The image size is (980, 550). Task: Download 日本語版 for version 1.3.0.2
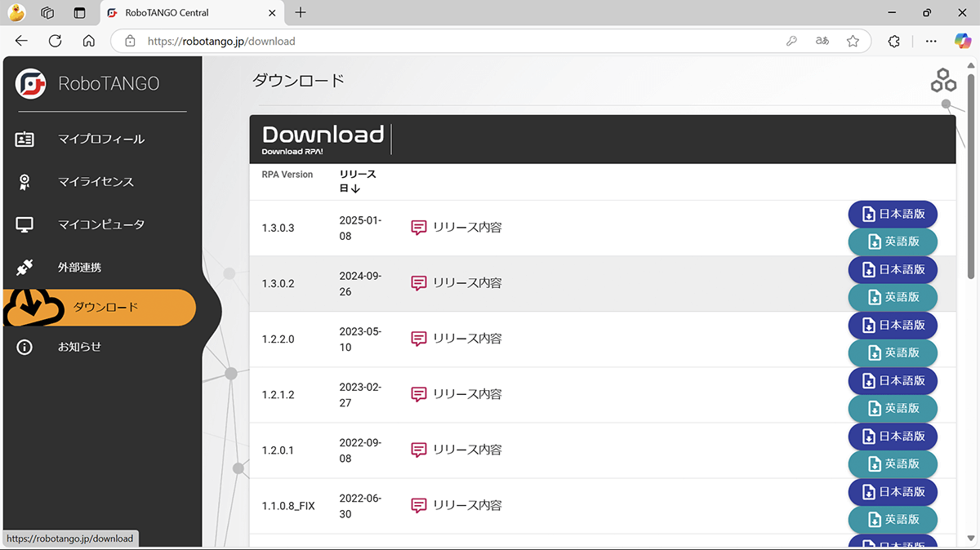pos(893,270)
